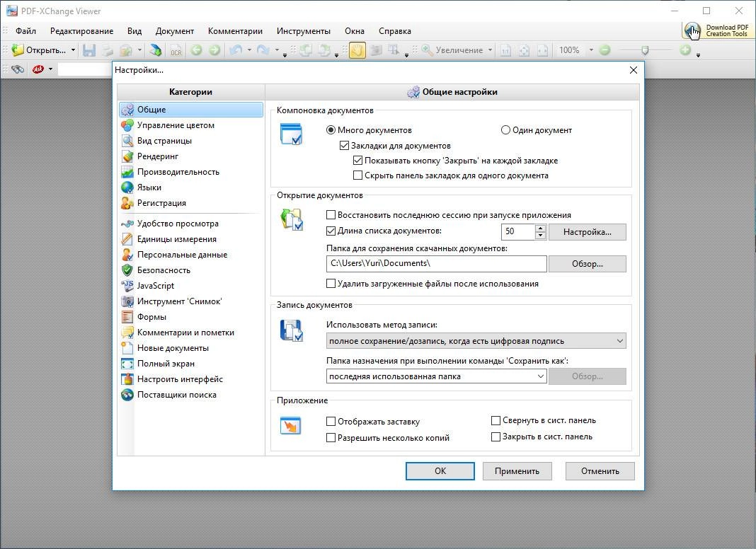Enable 'Удалить загруженные файлы после использования'
Viewport: 756px width, 549px height.
coord(331,284)
